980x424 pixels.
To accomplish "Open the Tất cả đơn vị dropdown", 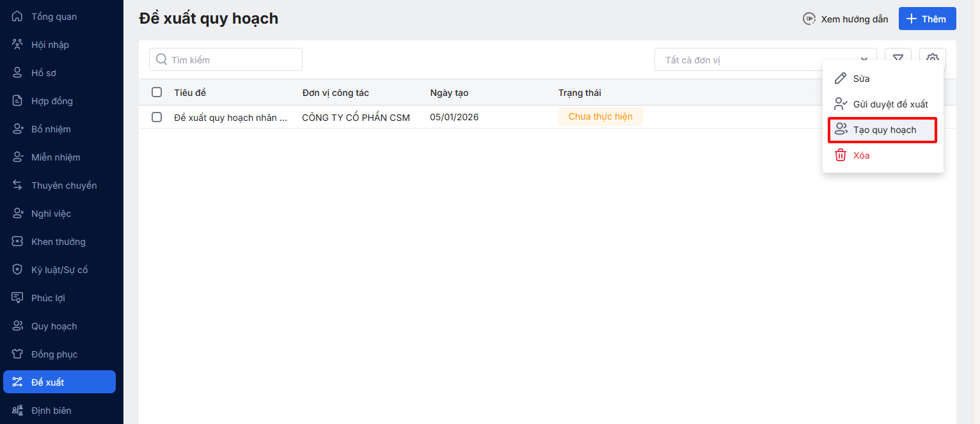I will [x=765, y=60].
